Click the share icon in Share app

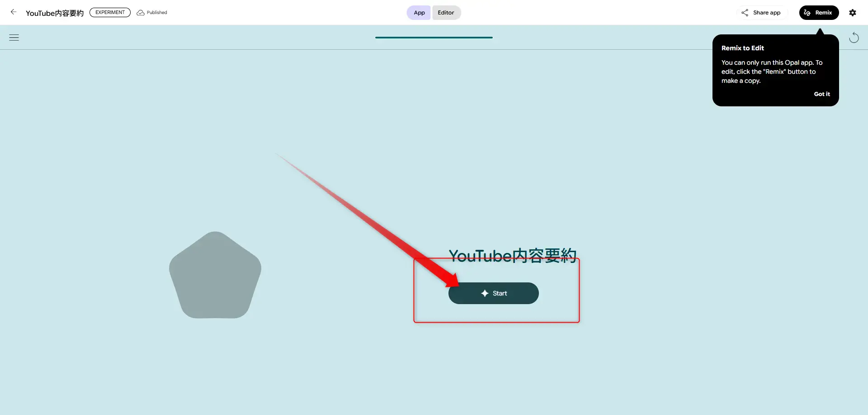(745, 13)
